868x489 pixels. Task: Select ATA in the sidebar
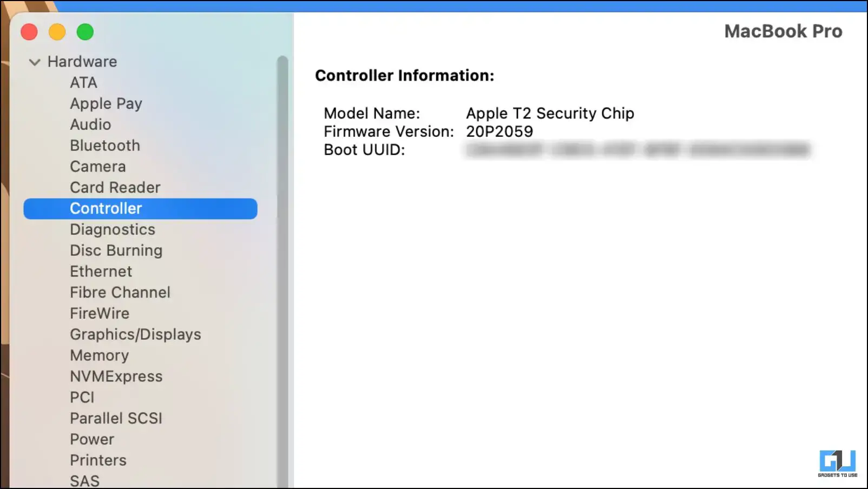tap(83, 83)
